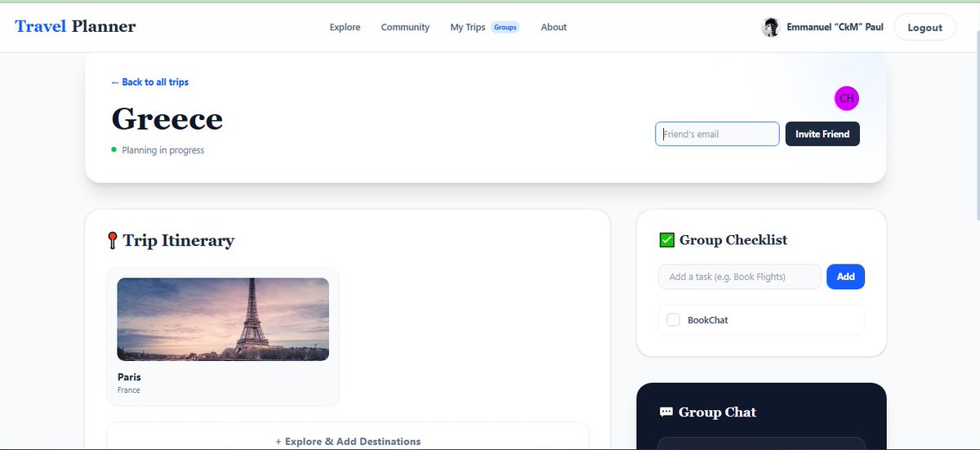Click the Group Chat heading
Viewport: 980px width, 450px height.
click(x=717, y=412)
